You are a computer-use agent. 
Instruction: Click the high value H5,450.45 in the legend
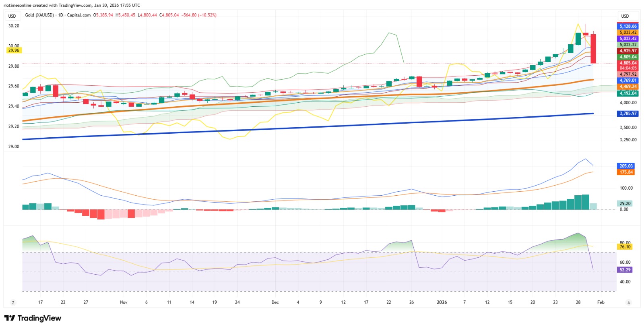[x=126, y=15]
